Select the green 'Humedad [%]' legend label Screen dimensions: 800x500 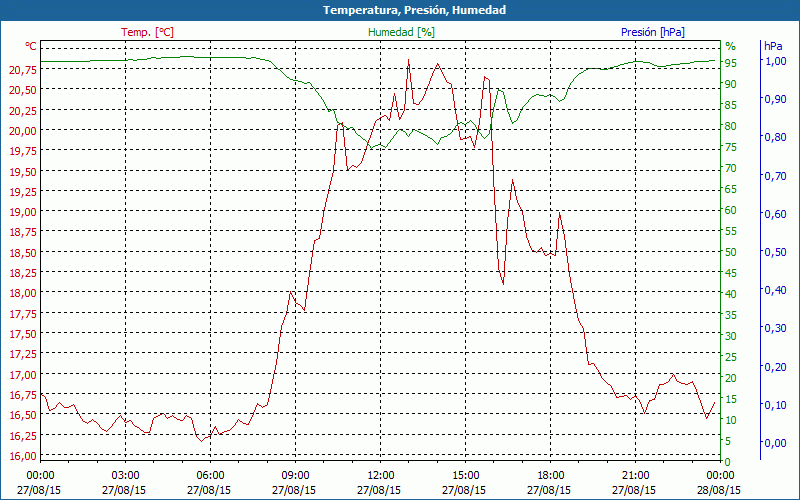pyautogui.click(x=402, y=32)
